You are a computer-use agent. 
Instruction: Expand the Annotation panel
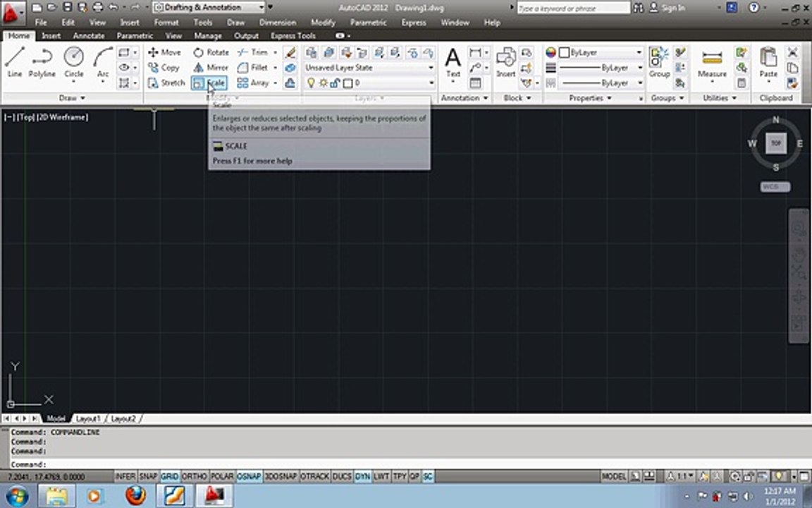[464, 98]
